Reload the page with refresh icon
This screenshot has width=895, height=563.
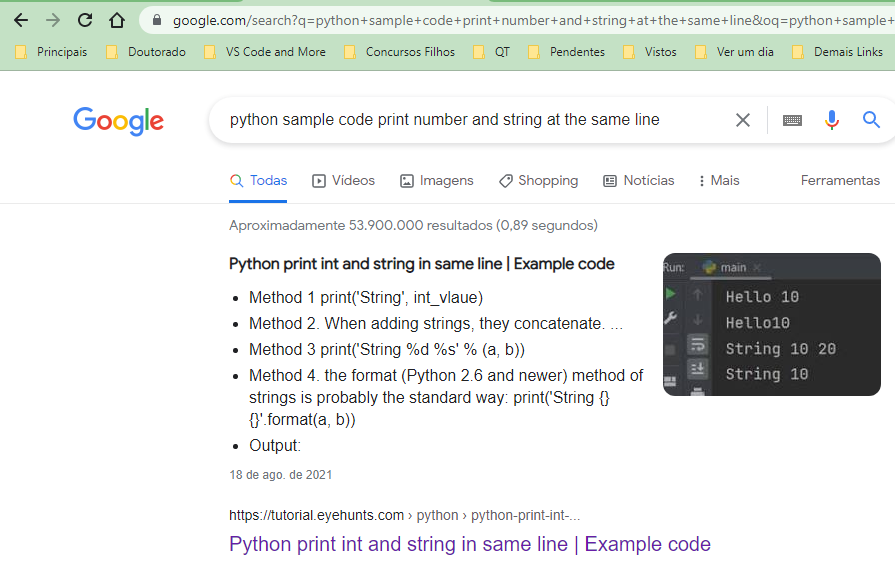[x=85, y=20]
